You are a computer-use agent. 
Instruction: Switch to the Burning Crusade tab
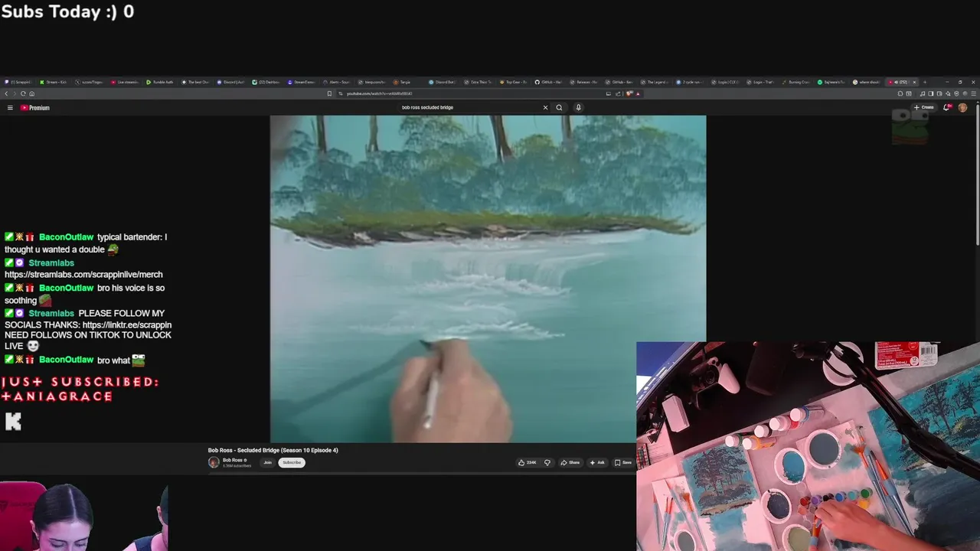(795, 82)
